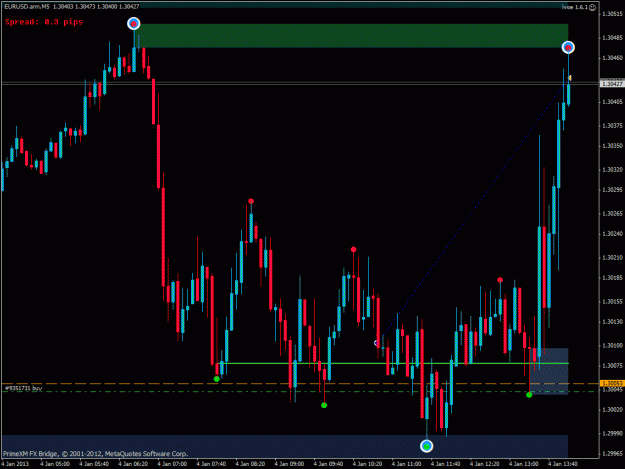Select the blue dotted trendline

click(472, 213)
